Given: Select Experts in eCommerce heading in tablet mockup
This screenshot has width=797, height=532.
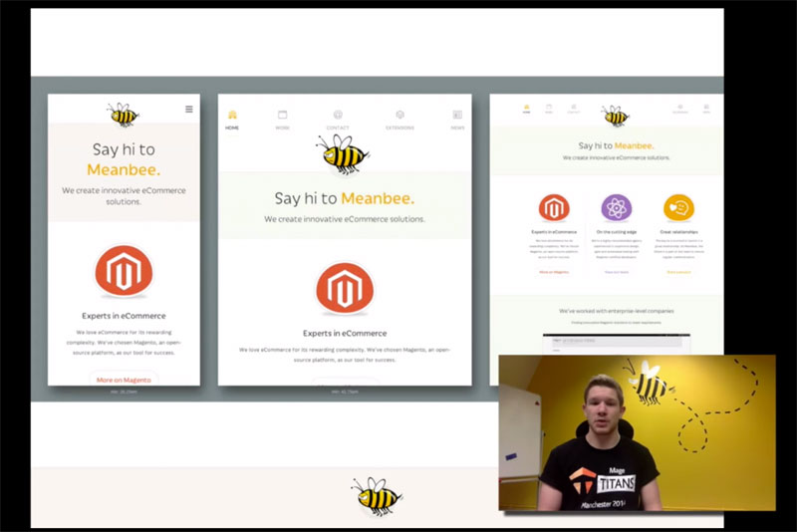Looking at the screenshot, I should click(x=345, y=334).
